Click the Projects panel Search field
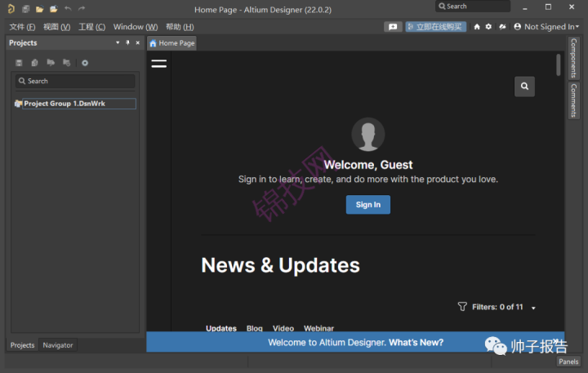Screen dimensions: 588x373 tap(75, 81)
